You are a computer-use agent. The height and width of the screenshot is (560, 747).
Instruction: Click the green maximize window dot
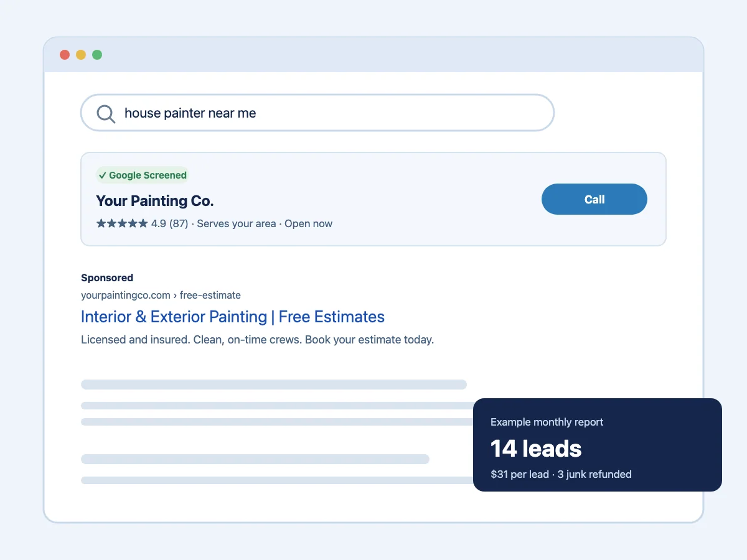(x=97, y=55)
